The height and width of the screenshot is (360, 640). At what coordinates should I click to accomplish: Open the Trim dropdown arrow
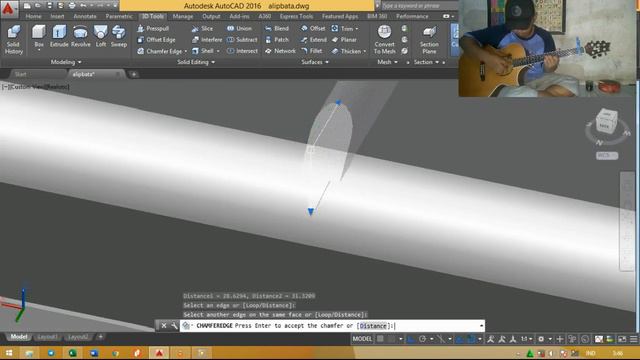click(x=357, y=29)
